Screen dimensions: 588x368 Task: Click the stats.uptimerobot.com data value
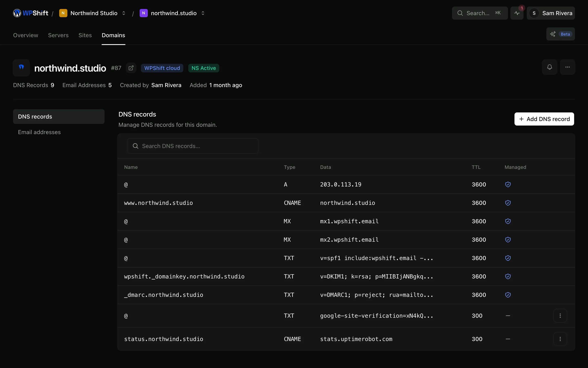[356, 339]
